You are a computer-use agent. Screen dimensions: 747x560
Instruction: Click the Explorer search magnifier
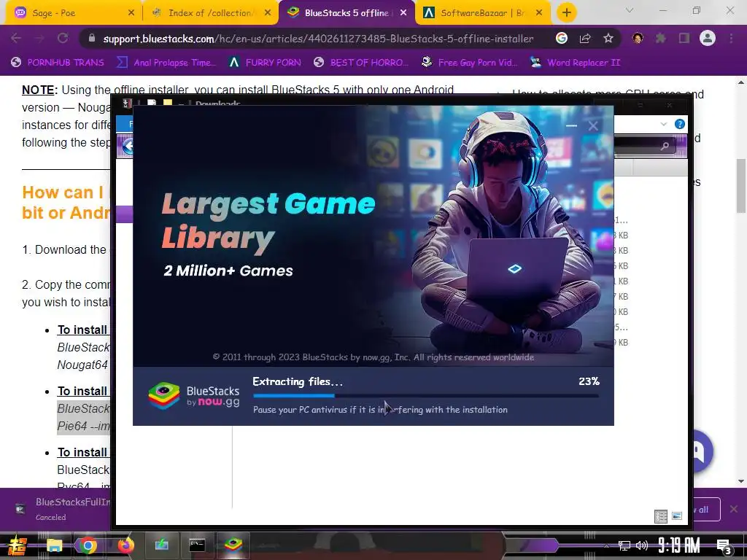[665, 146]
